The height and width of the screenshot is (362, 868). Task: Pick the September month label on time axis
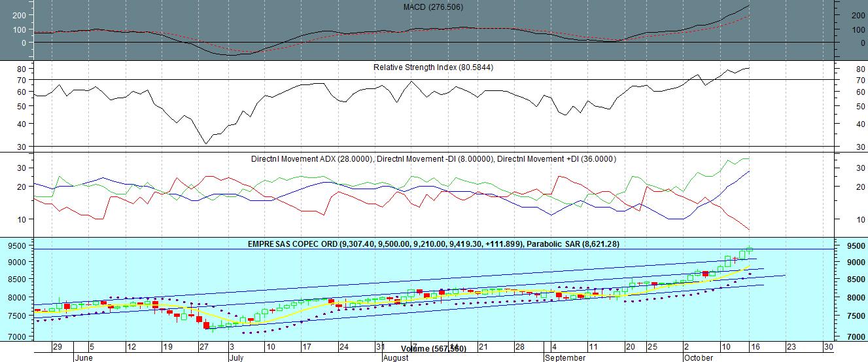565,358
